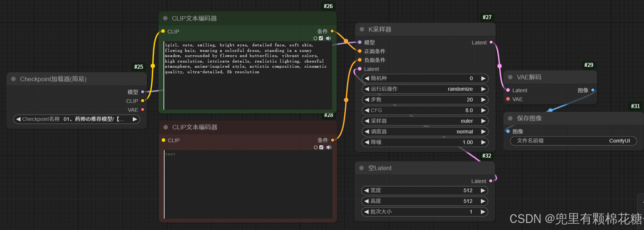Select the round radio button in node #28
Image resolution: width=644 pixels, height=230 pixels.
pos(316,147)
